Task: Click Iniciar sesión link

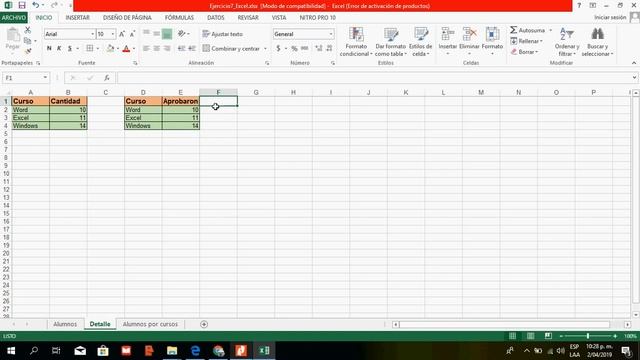Action: (610, 18)
